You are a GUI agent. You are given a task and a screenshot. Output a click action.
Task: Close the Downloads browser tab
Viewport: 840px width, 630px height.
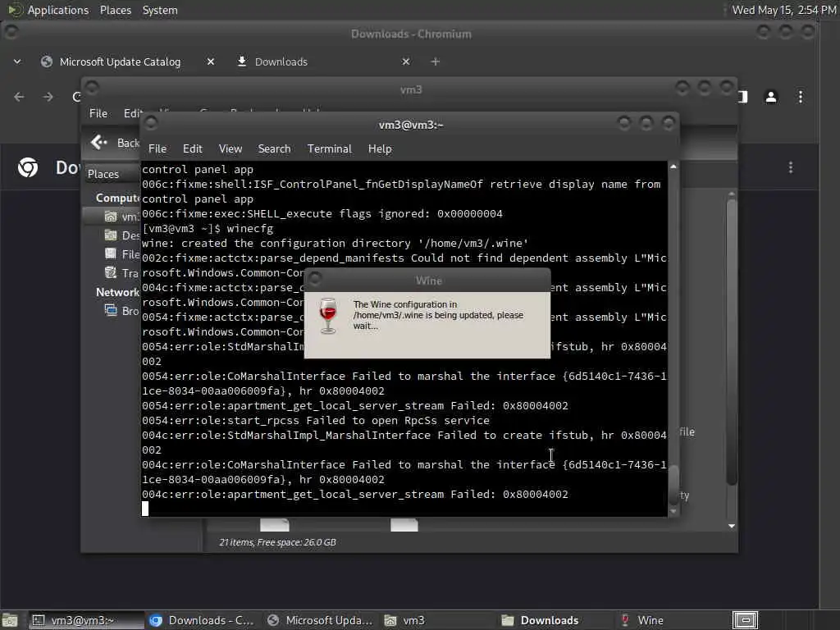pos(406,62)
